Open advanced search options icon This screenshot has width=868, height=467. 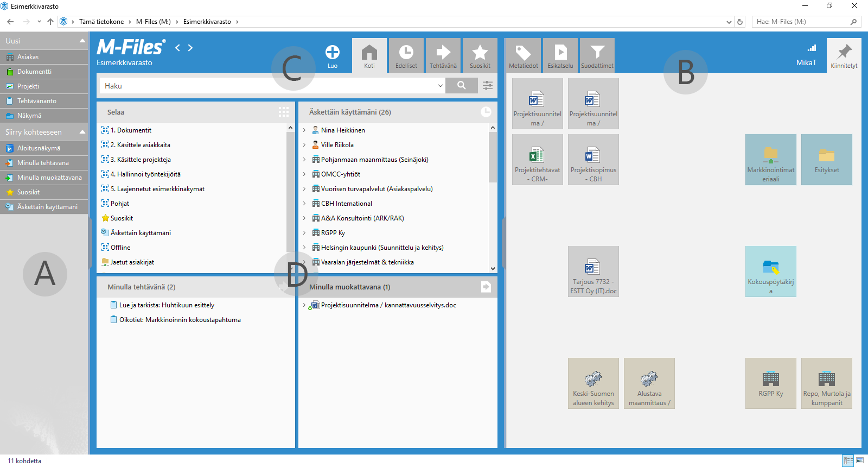[488, 85]
